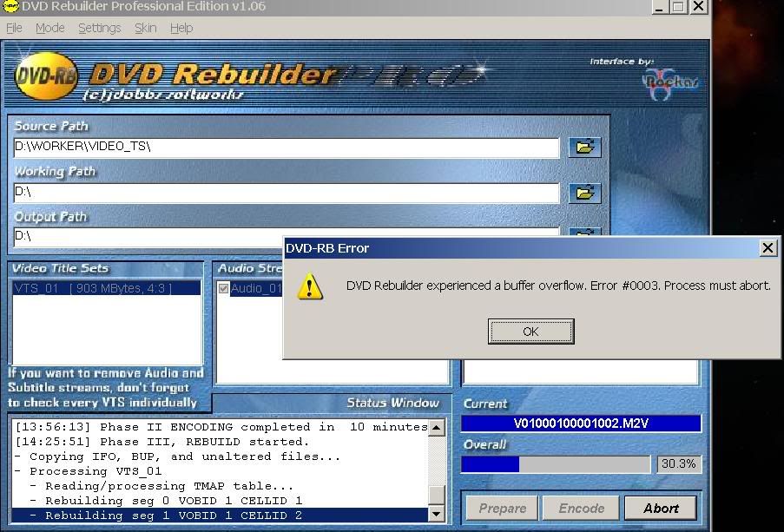The image size is (784, 532).
Task: Click the Abort button
Action: point(661,508)
